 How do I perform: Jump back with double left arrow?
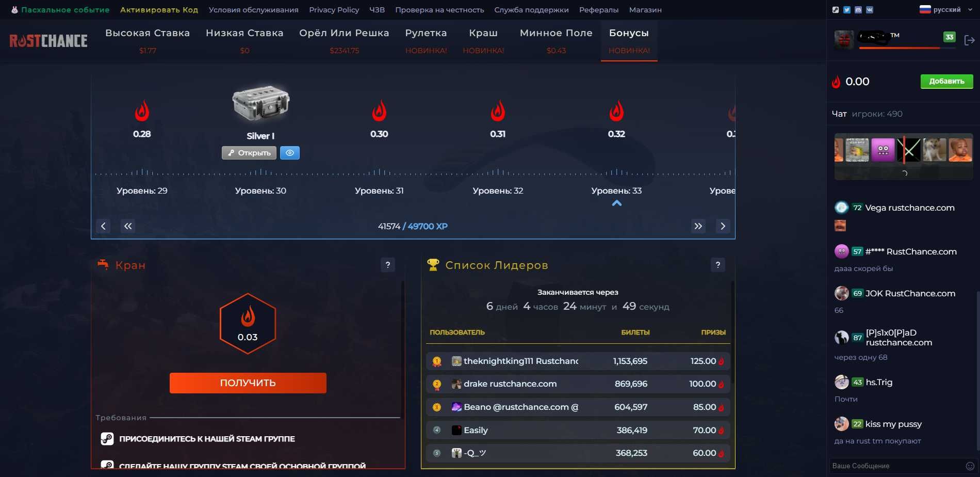(x=128, y=226)
